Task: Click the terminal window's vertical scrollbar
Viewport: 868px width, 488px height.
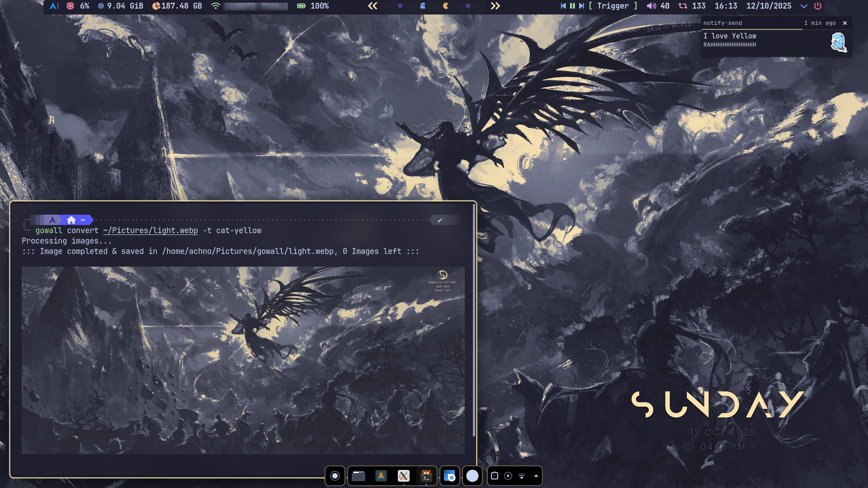Action: pyautogui.click(x=474, y=321)
